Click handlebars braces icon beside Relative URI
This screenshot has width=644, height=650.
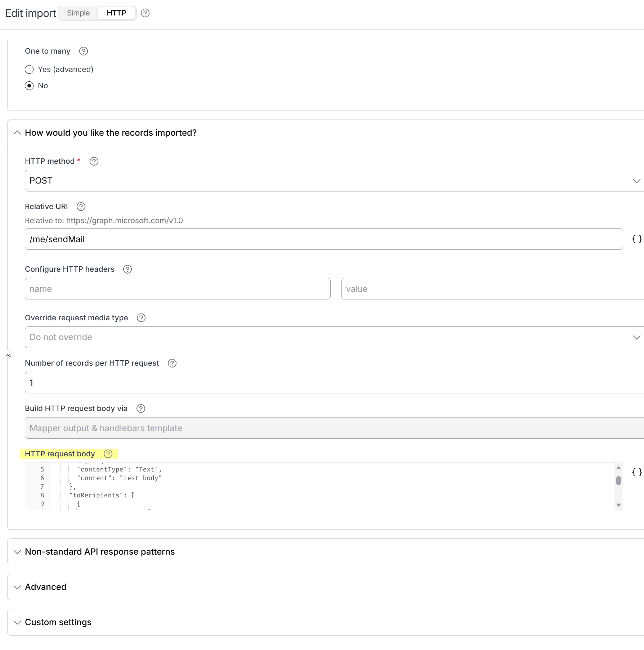pyautogui.click(x=637, y=239)
